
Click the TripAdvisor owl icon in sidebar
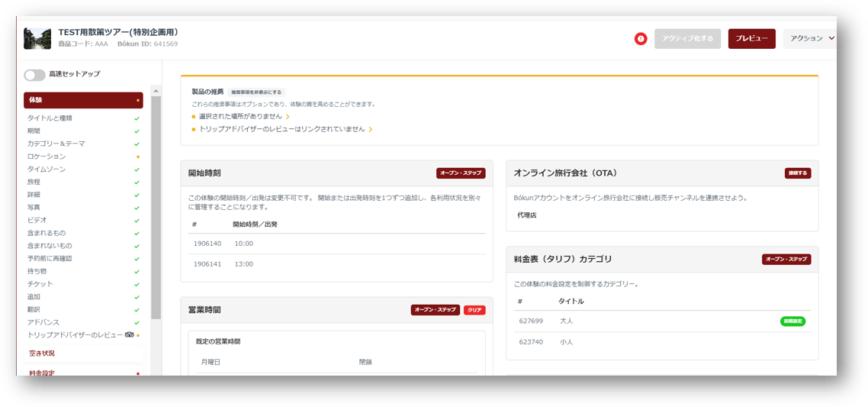[x=130, y=334]
